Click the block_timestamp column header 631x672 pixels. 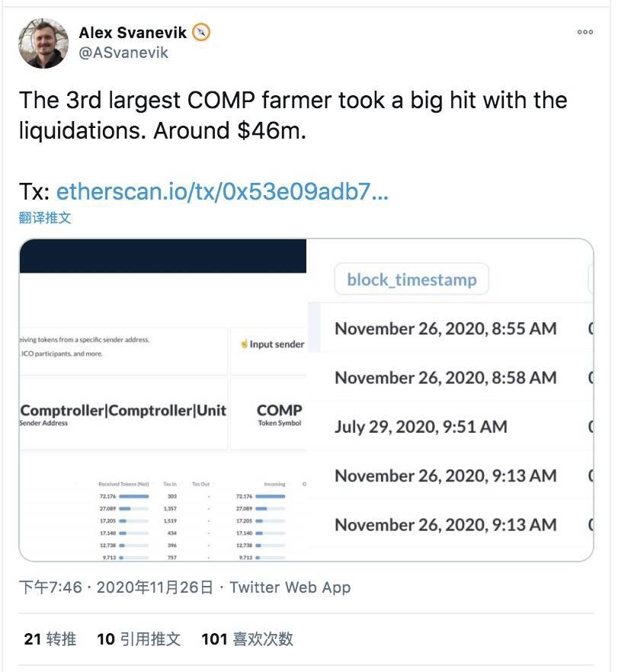point(412,280)
